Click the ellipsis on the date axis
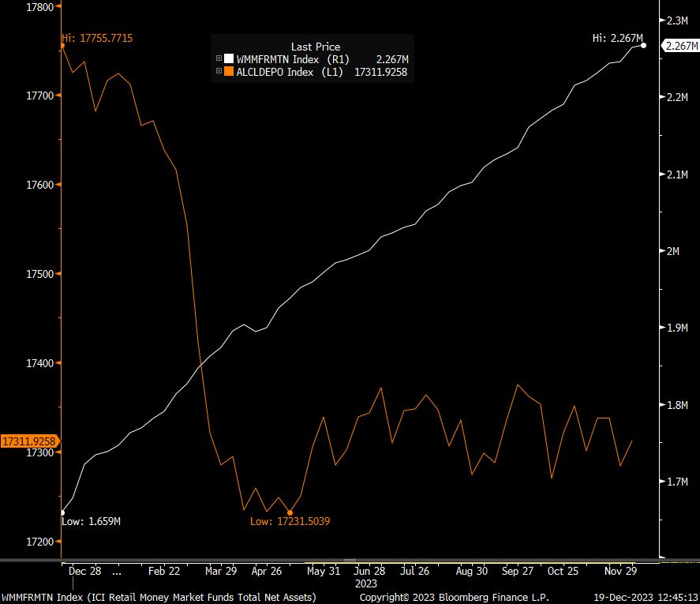700x604 pixels. 118,570
